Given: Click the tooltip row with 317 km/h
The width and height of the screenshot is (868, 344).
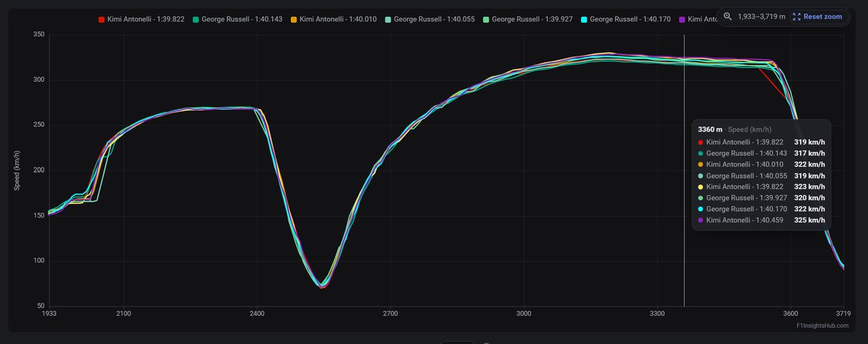Looking at the screenshot, I should tap(762, 153).
